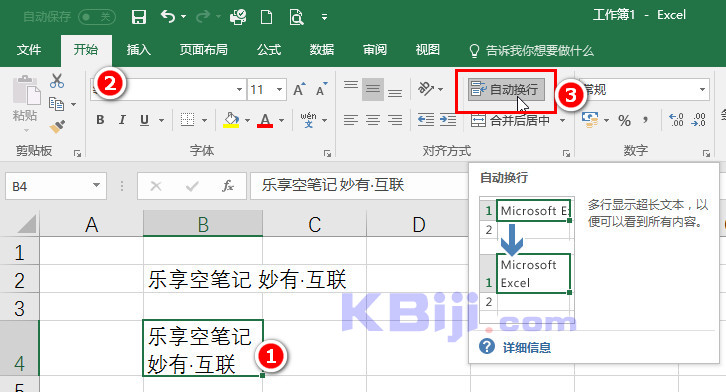Click the Undo arrow icon
Viewport: 726px width, 392px height.
[168, 17]
